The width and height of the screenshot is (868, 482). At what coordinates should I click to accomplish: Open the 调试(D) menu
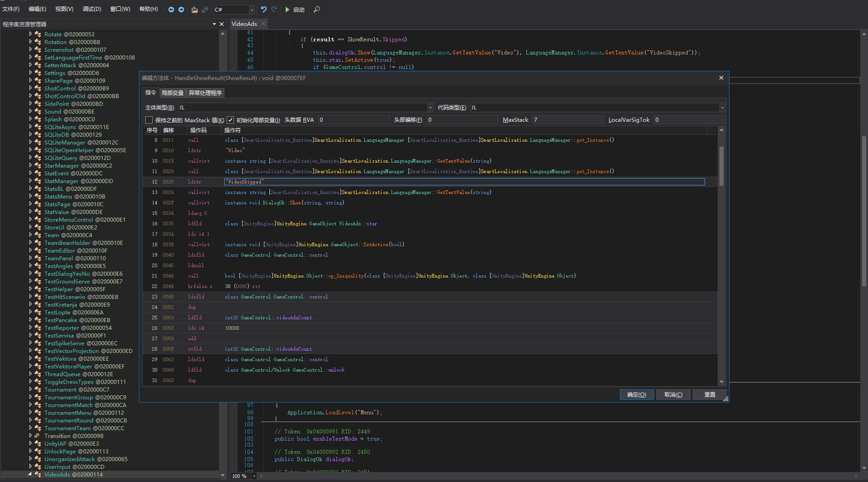pos(92,9)
